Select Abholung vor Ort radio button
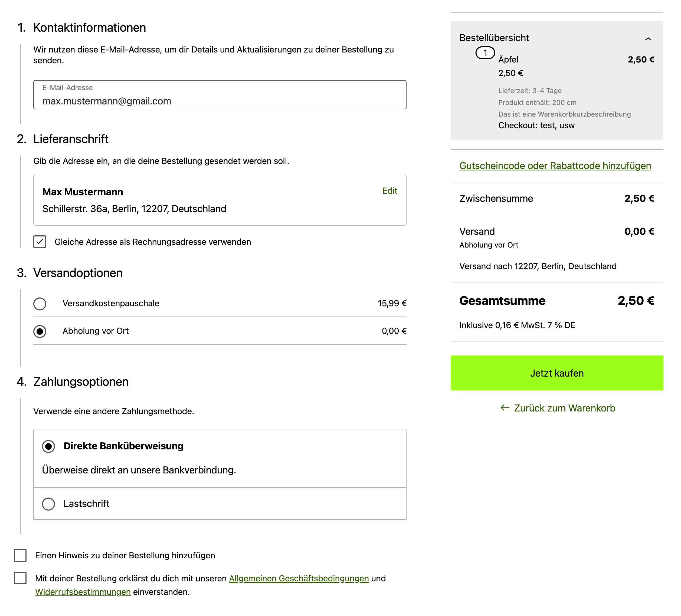The height and width of the screenshot is (616, 681). [x=40, y=331]
